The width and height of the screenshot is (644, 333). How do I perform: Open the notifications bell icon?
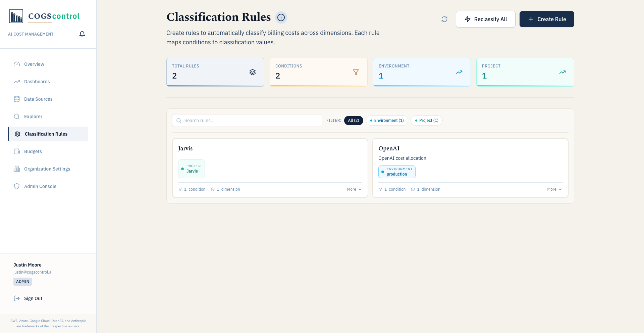pos(82,34)
